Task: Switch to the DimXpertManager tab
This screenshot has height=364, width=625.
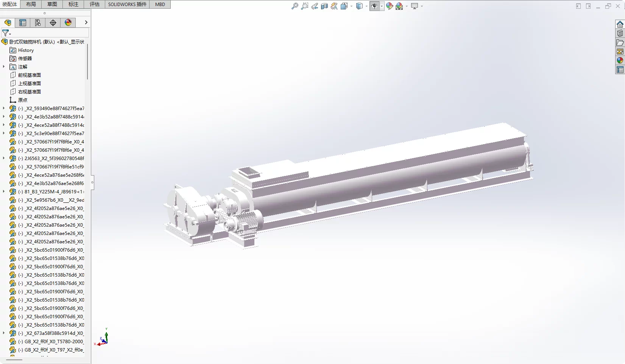Action: point(53,23)
